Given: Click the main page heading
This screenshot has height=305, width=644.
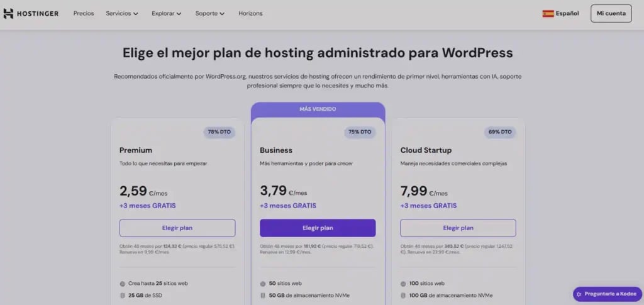Looking at the screenshot, I should 318,53.
